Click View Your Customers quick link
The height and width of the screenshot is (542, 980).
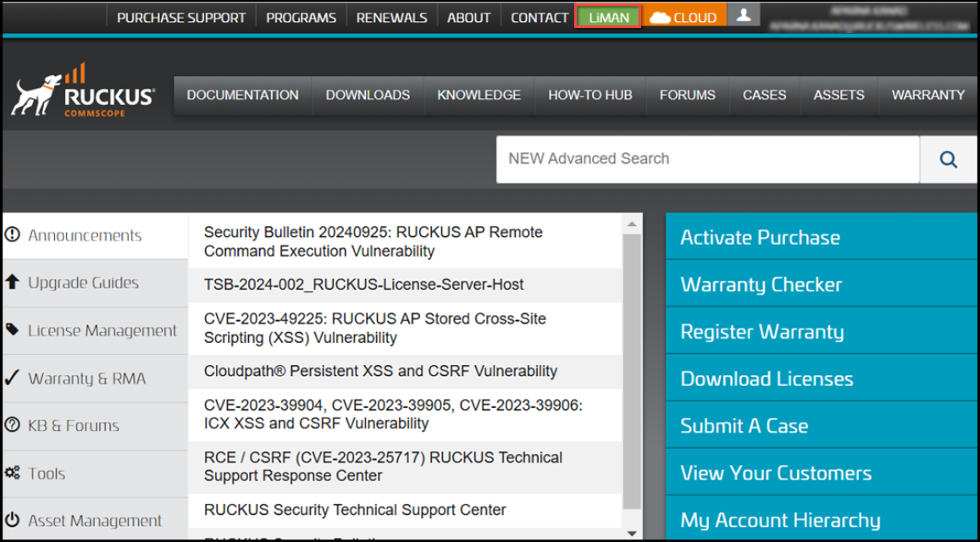coord(822,473)
